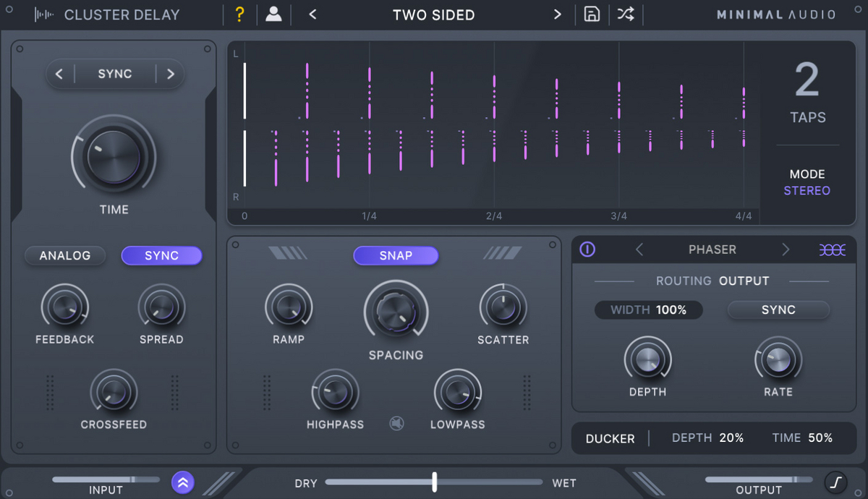
Task: Toggle the purple SYNC button below Time knob
Action: (161, 255)
